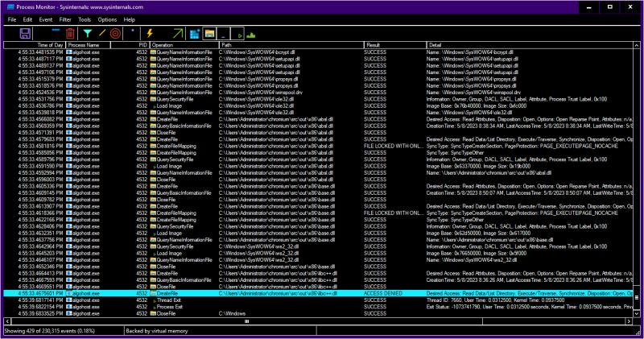The width and height of the screenshot is (644, 339).
Task: Click the horizontal scrollbar thumb
Action: pos(247,321)
